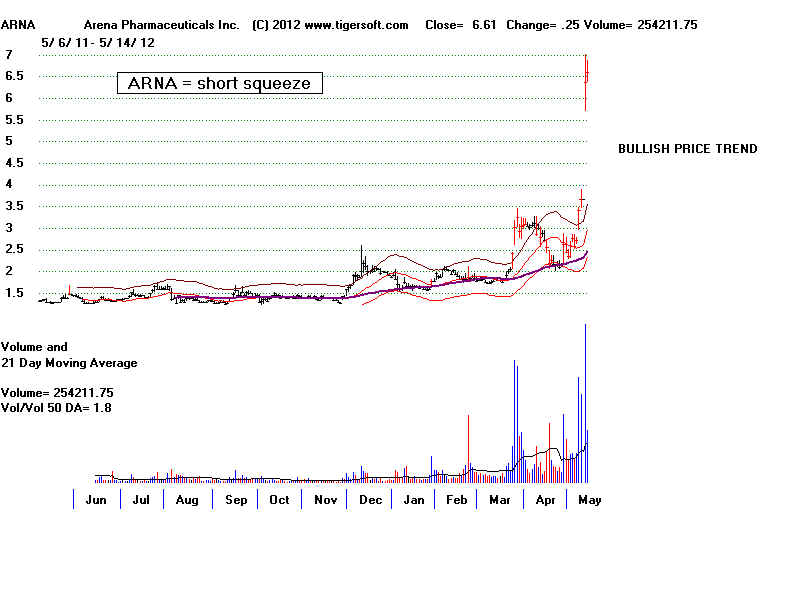This screenshot has width=800, height=600.
Task: Click the 'Volume and 21 Day Moving Average' label
Action: click(69, 355)
